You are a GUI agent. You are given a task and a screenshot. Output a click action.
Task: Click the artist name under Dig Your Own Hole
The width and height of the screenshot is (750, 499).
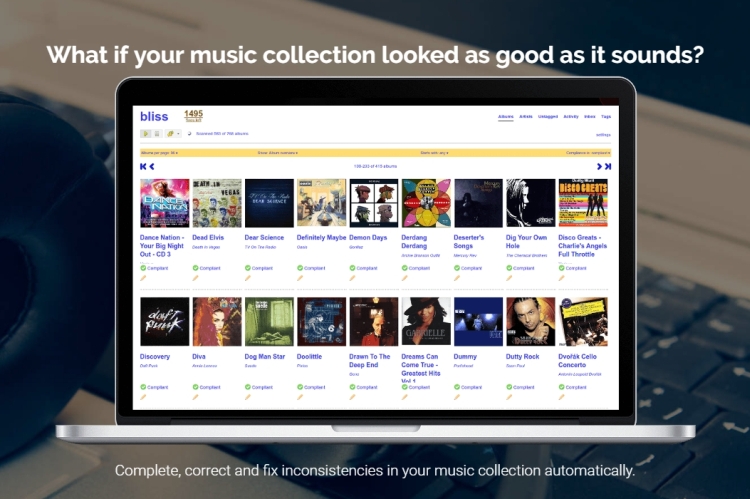[526, 255]
